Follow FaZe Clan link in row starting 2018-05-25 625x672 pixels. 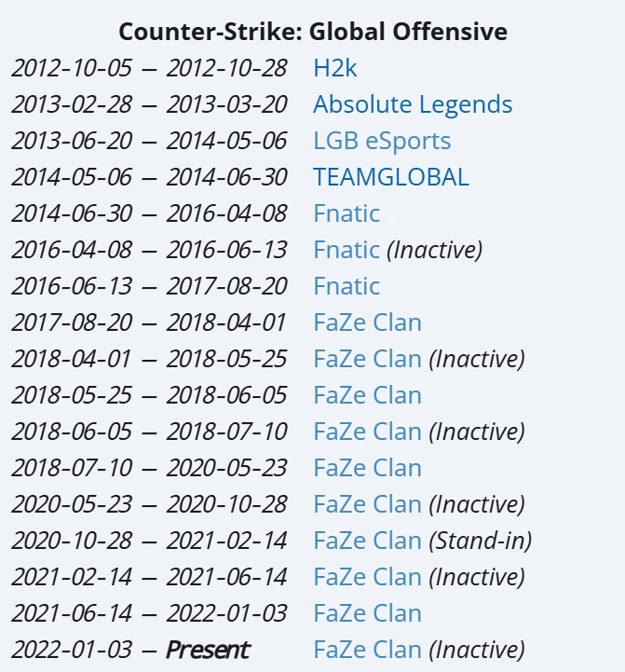(367, 395)
